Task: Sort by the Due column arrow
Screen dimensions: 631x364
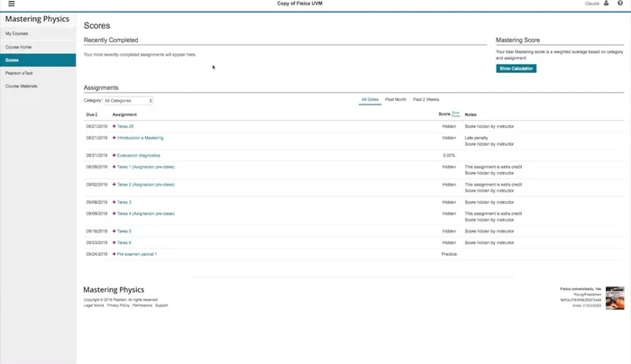Action: click(x=96, y=114)
